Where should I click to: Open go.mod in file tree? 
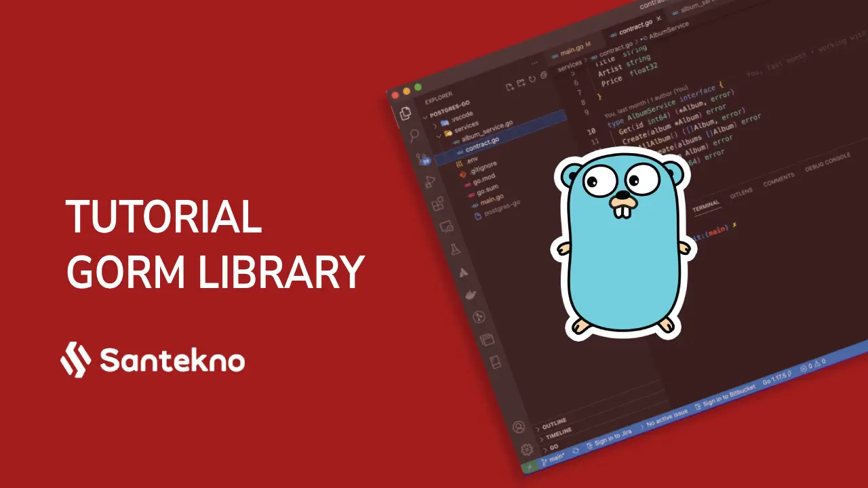click(480, 180)
